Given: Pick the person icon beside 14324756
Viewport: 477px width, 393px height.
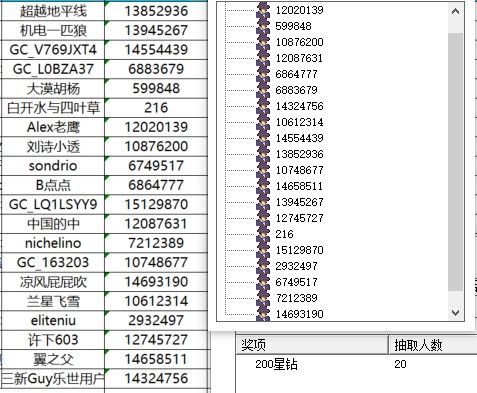Looking at the screenshot, I should [263, 106].
